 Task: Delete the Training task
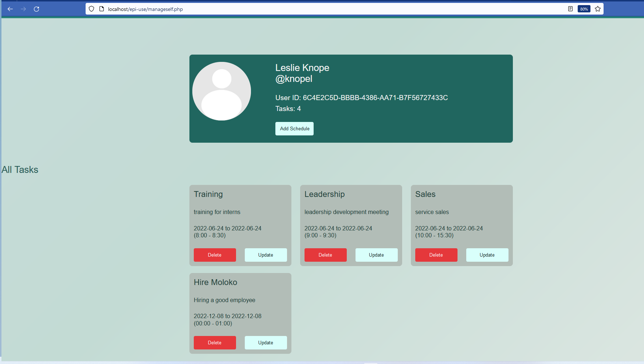pyautogui.click(x=215, y=255)
